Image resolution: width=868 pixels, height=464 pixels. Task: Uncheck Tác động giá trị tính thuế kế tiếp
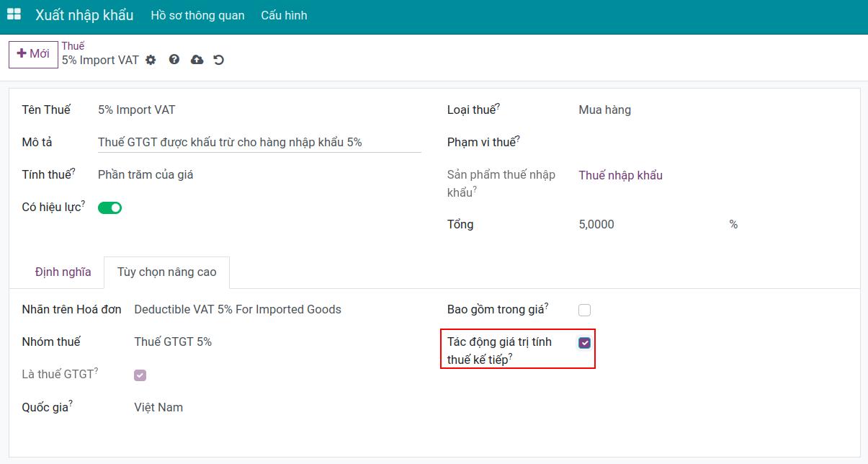tap(584, 343)
